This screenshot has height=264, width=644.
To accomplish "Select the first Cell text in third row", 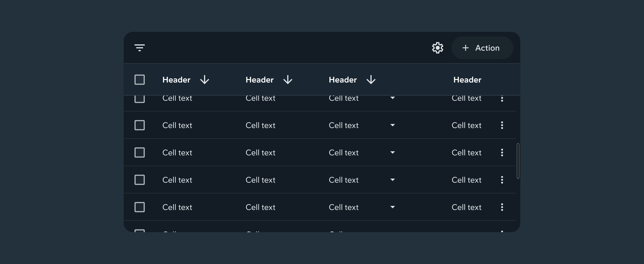I will click(177, 152).
